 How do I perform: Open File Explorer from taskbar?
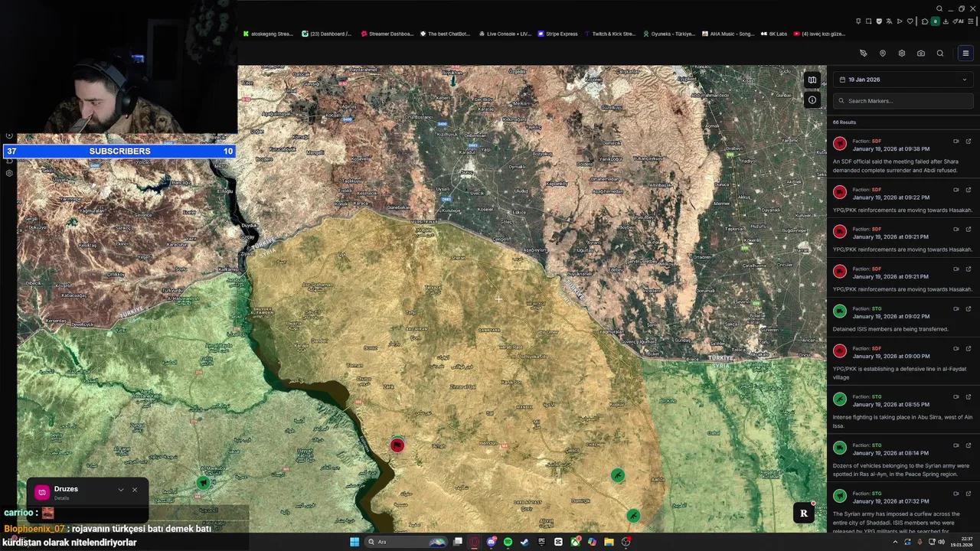point(609,542)
